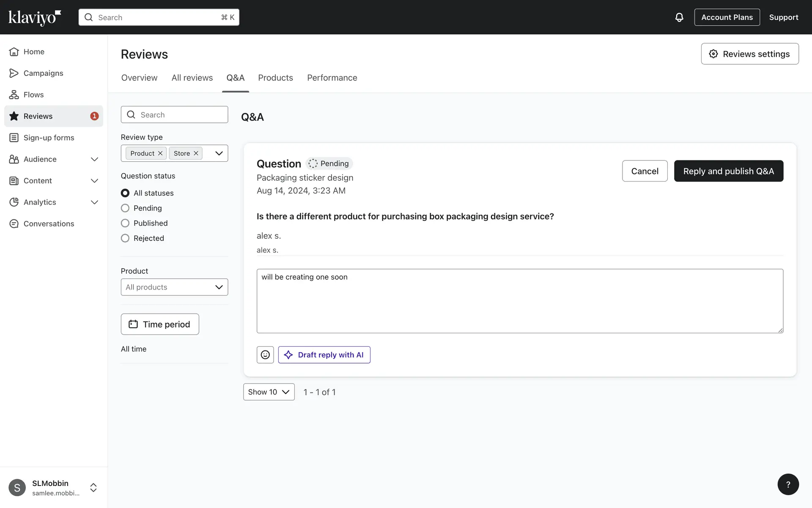The image size is (812, 508).
Task: Select the Rejected status radio button
Action: tap(125, 238)
